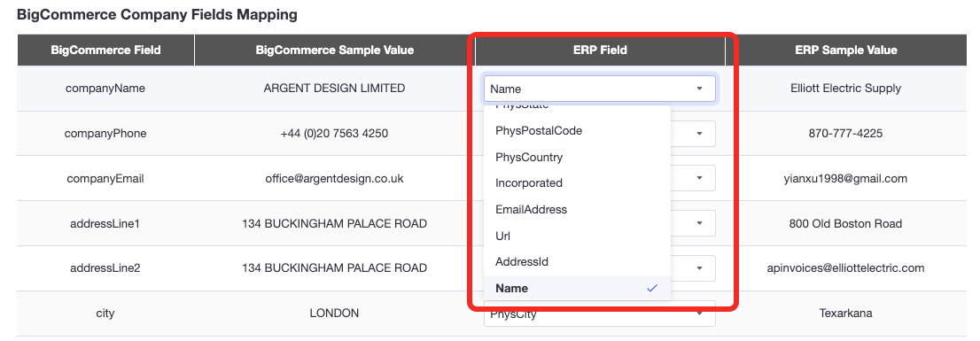Image resolution: width=980 pixels, height=341 pixels.
Task: Pick the checked Name option
Action: coord(577,289)
